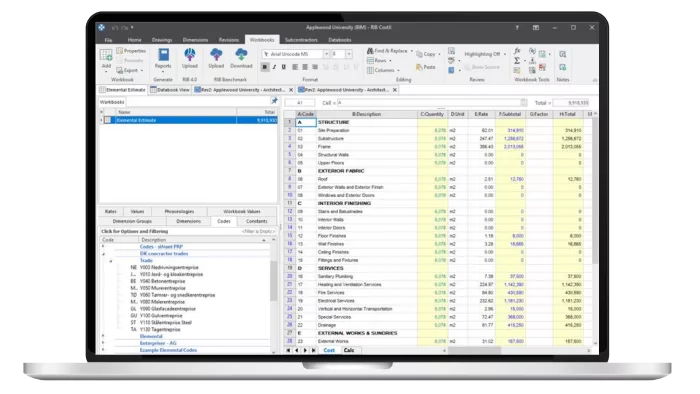Toggle Italic formatting
Viewport: 700px width, 394px height.
pos(274,67)
